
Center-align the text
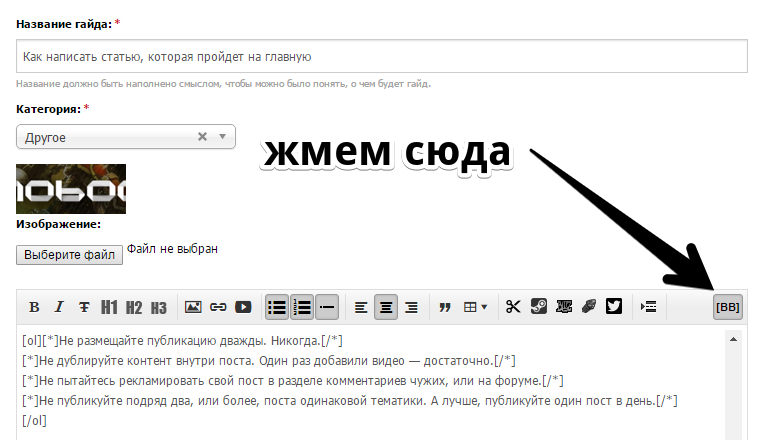click(x=386, y=307)
